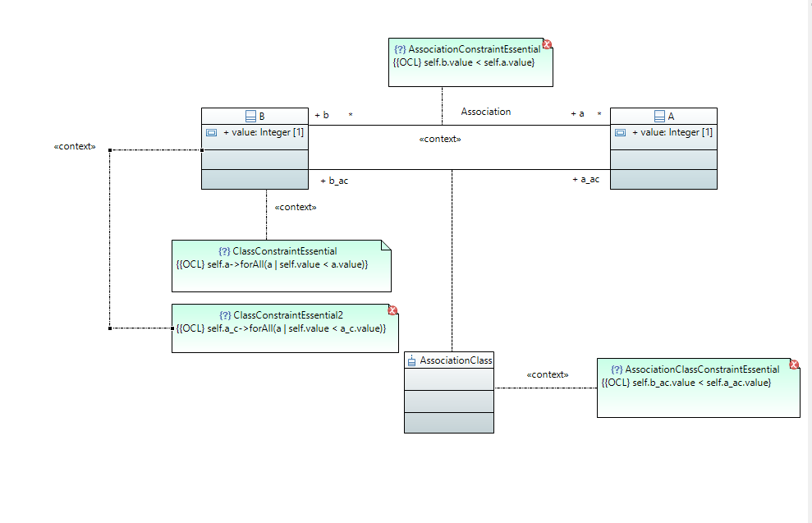
Task: Click error marker on AssociationClassConstraintEssential note
Action: 794,365
